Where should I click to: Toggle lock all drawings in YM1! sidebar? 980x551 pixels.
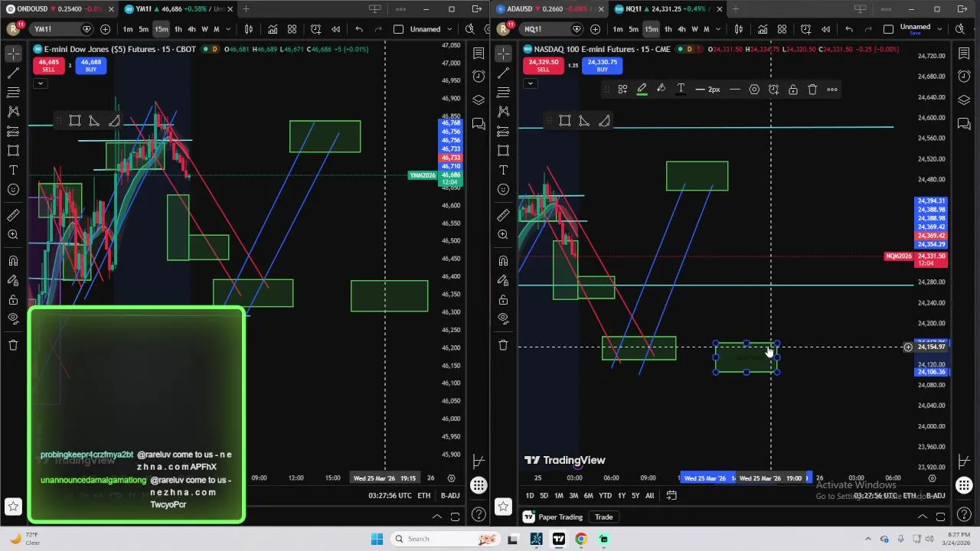click(x=13, y=299)
